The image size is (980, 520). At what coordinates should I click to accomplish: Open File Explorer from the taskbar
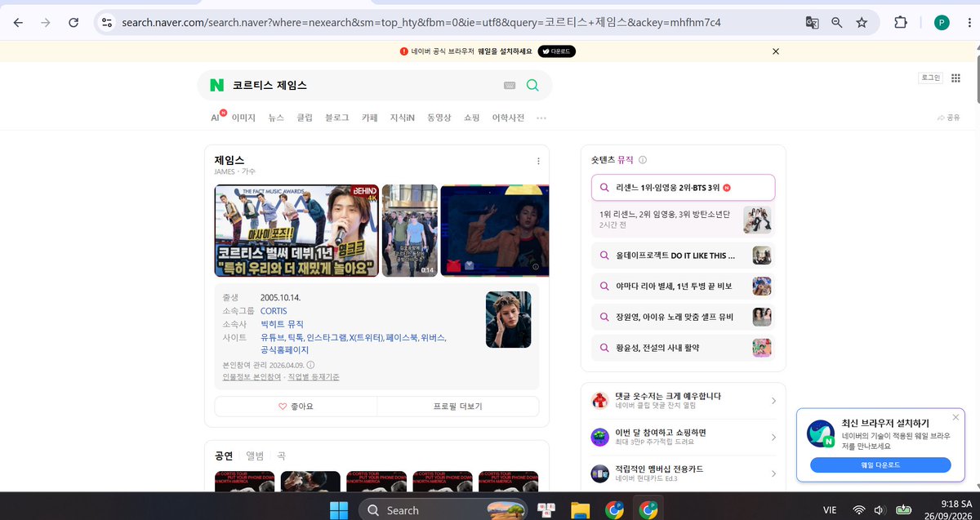[580, 510]
